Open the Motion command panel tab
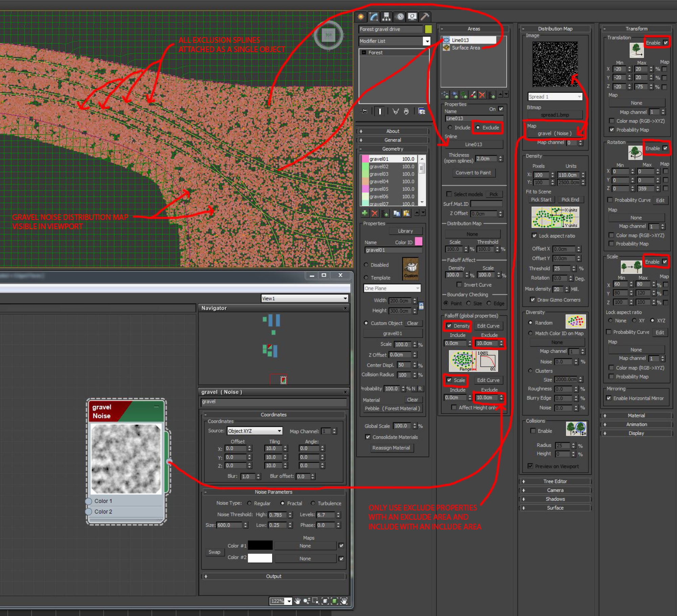Screen dimensions: 677x616 click(x=400, y=17)
